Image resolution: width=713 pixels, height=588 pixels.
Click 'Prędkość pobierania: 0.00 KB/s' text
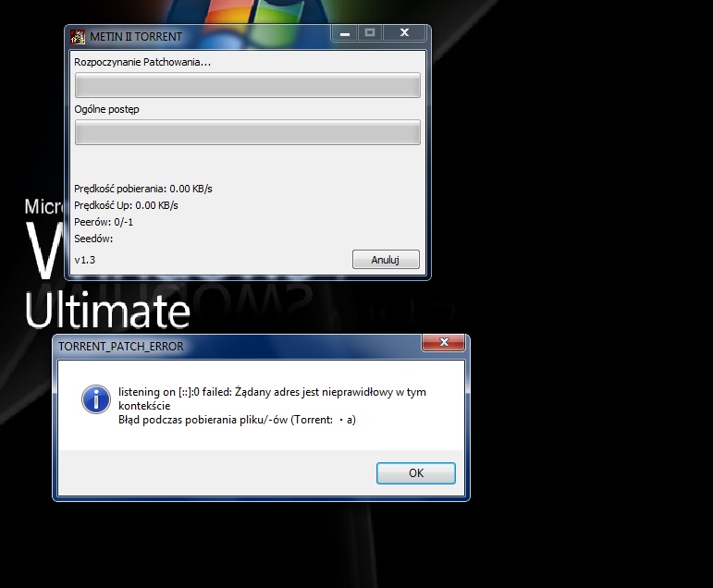[143, 189]
